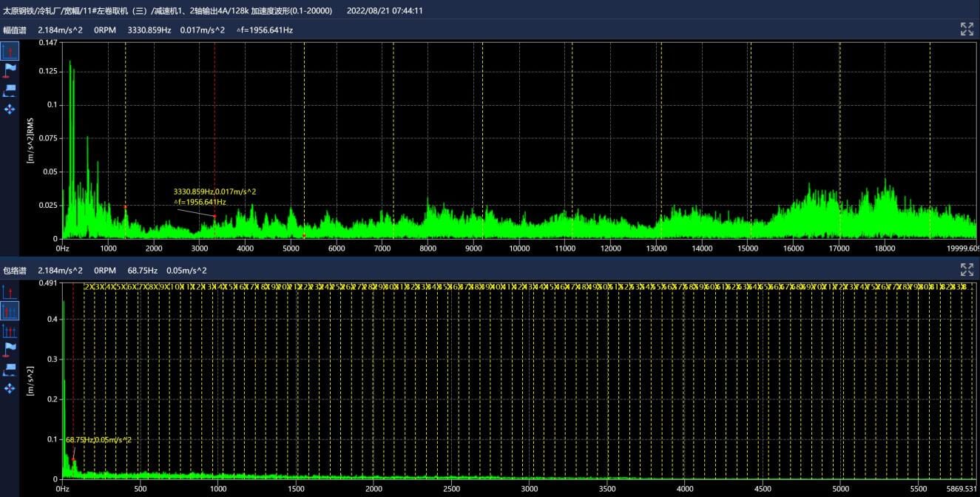980x497 pixels.
Task: Select annotation label tool in envelope spectrum
Action: pos(10,368)
